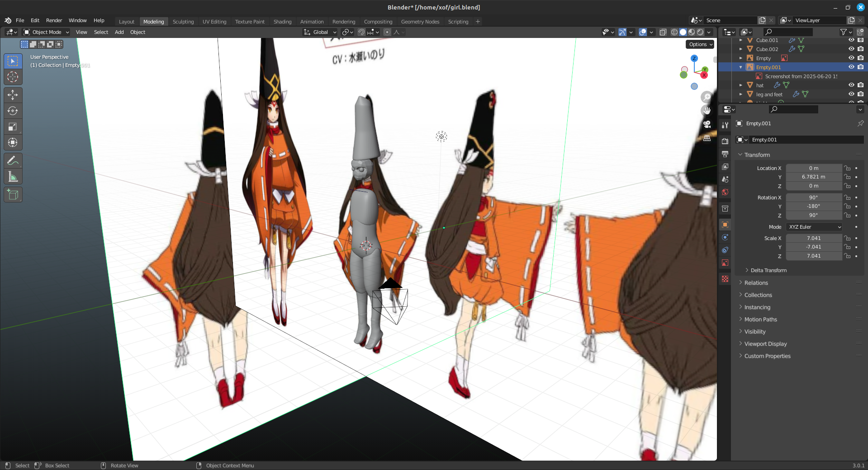The image size is (868, 470).
Task: Hide Empty.001 with its eye icon
Action: coord(851,67)
